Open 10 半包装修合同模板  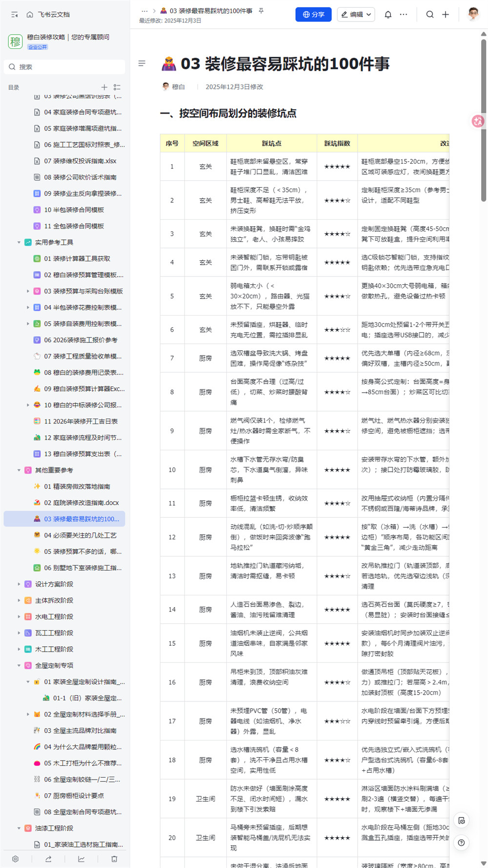coord(74,210)
